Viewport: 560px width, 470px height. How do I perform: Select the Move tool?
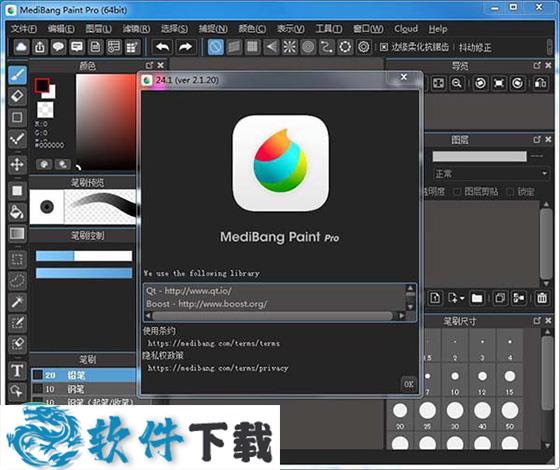[17, 164]
